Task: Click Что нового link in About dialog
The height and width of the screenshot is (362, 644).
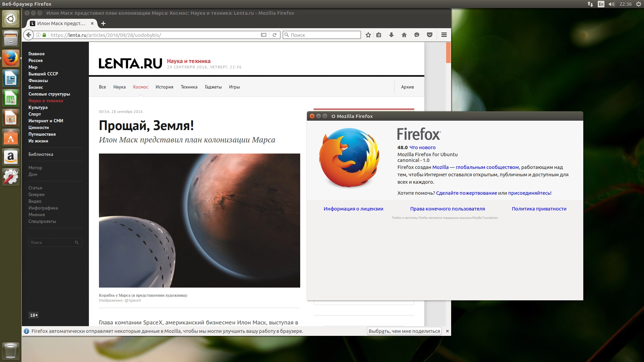Action: tap(423, 147)
